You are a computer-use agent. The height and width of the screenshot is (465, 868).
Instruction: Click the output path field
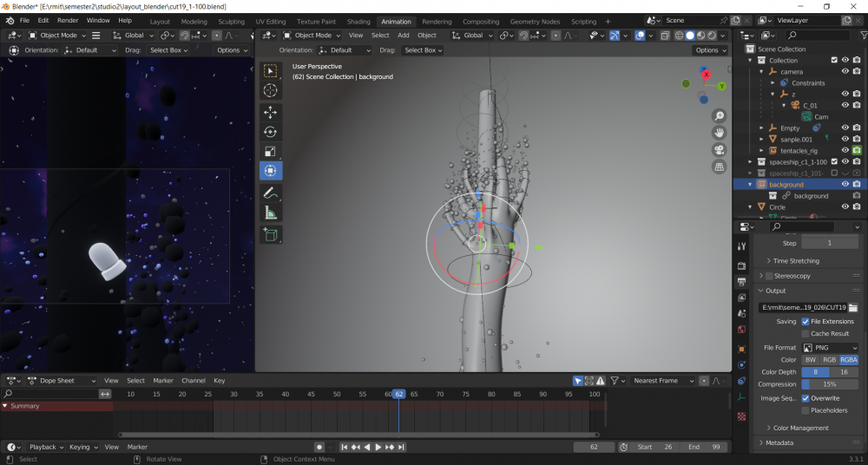point(803,307)
